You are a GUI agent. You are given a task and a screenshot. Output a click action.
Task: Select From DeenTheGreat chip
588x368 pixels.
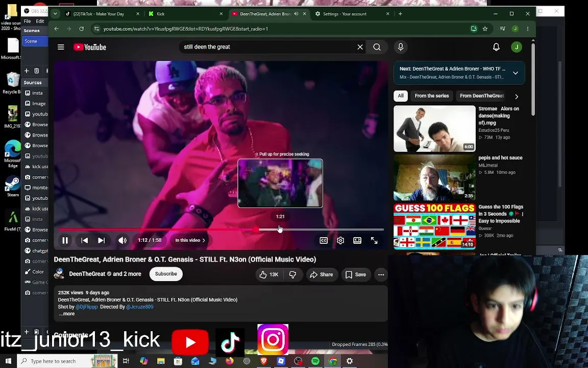482,96
